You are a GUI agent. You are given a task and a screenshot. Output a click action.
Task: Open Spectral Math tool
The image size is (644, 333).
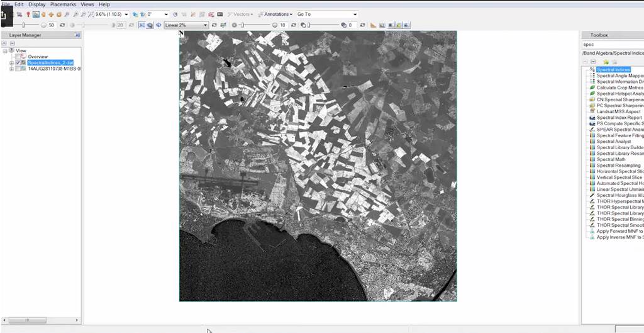point(611,159)
